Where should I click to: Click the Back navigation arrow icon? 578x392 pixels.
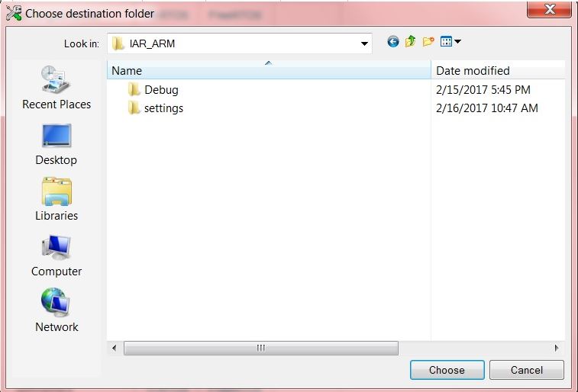click(x=393, y=42)
